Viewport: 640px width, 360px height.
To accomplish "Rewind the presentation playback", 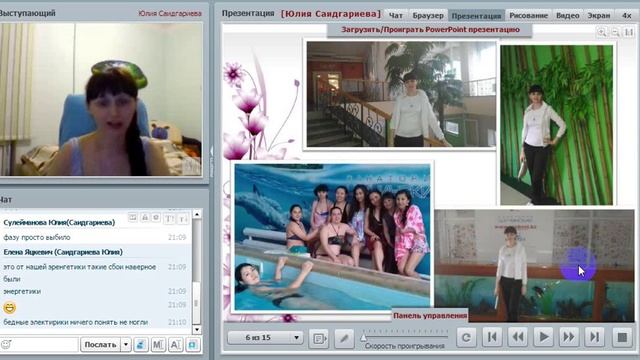I will click(518, 337).
